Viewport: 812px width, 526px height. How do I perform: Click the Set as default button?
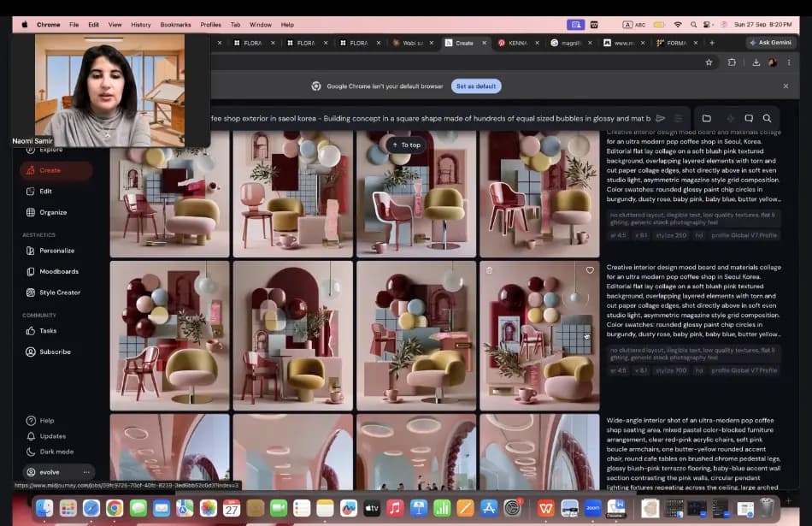click(x=476, y=86)
